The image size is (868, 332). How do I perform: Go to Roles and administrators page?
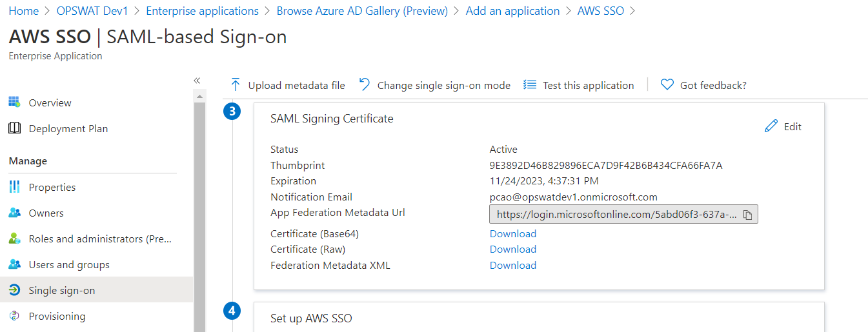pyautogui.click(x=99, y=239)
